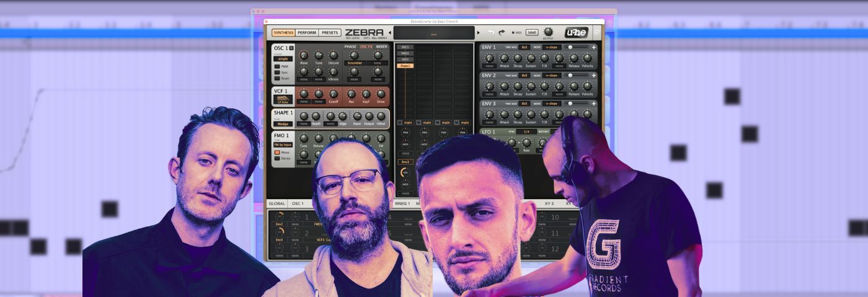This screenshot has height=297, width=868.
Task: Click the VCF 1 Drive knob
Action: tap(381, 94)
